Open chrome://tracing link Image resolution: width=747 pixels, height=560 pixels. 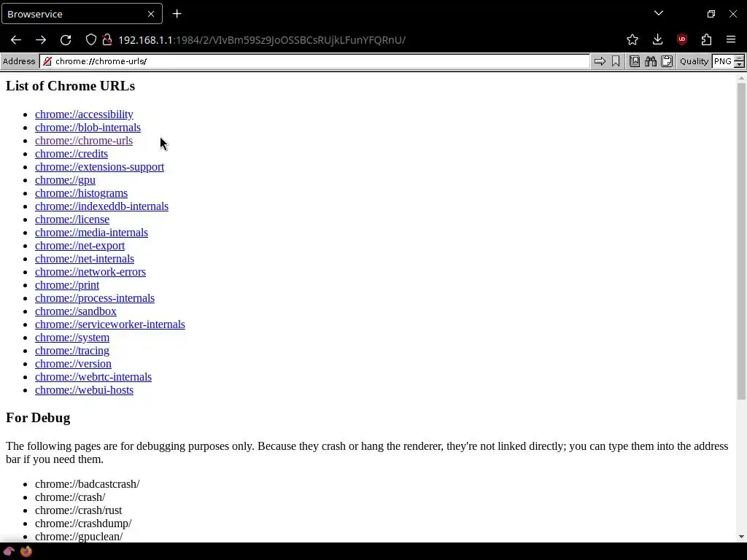[x=72, y=351]
